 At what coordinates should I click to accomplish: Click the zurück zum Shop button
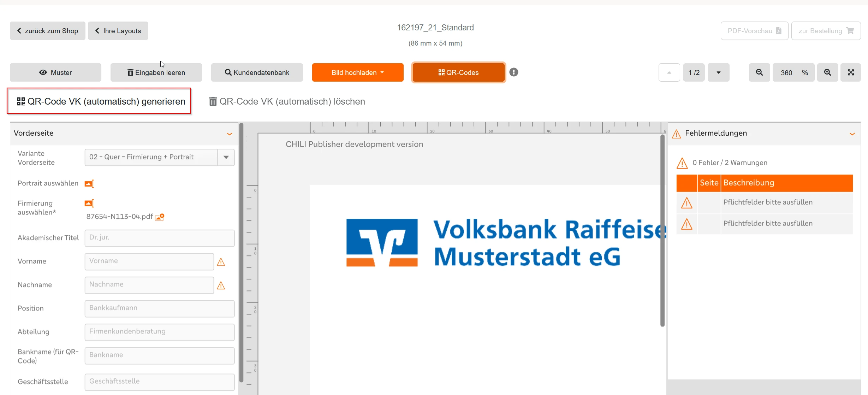pos(48,31)
